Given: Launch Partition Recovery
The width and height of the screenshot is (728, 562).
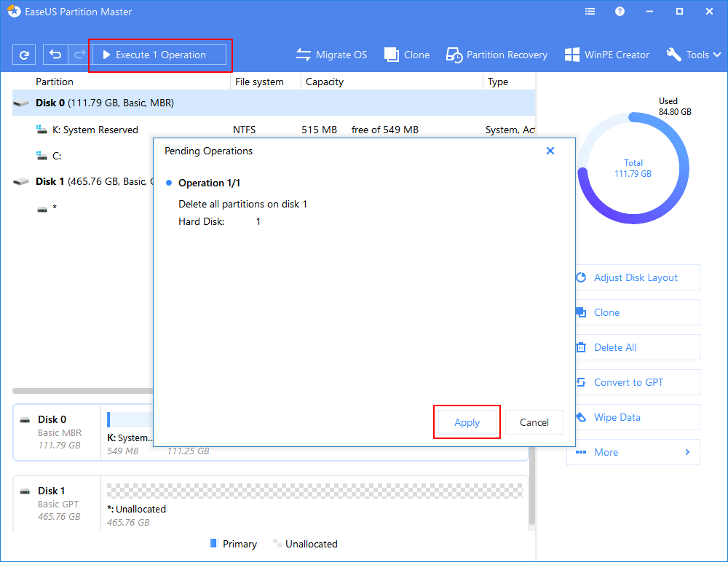Looking at the screenshot, I should click(x=496, y=55).
